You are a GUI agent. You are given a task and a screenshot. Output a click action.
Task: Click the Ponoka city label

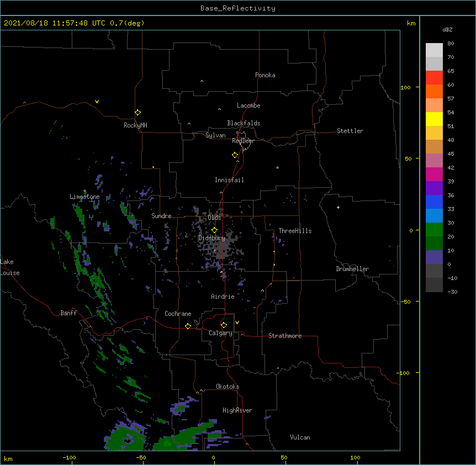tap(265, 75)
